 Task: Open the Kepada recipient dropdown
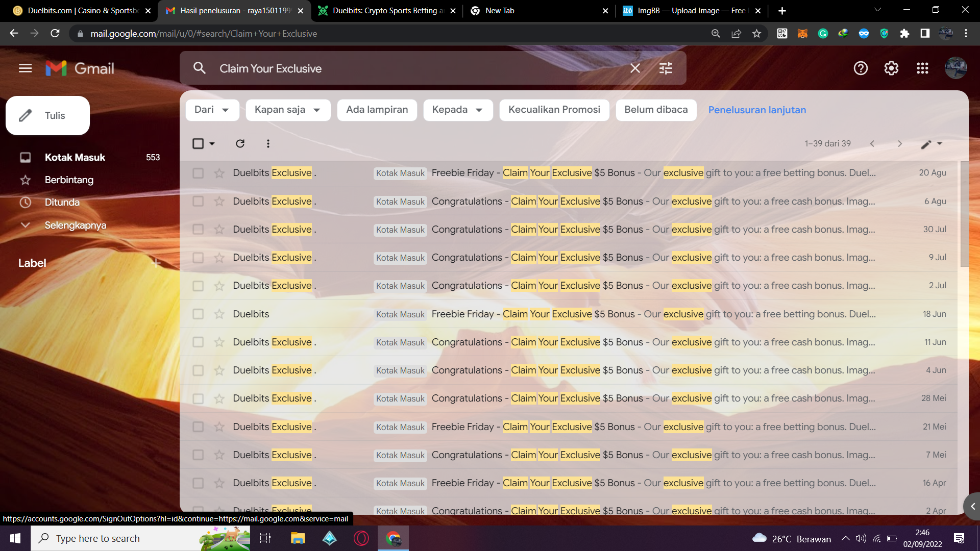coord(458,110)
